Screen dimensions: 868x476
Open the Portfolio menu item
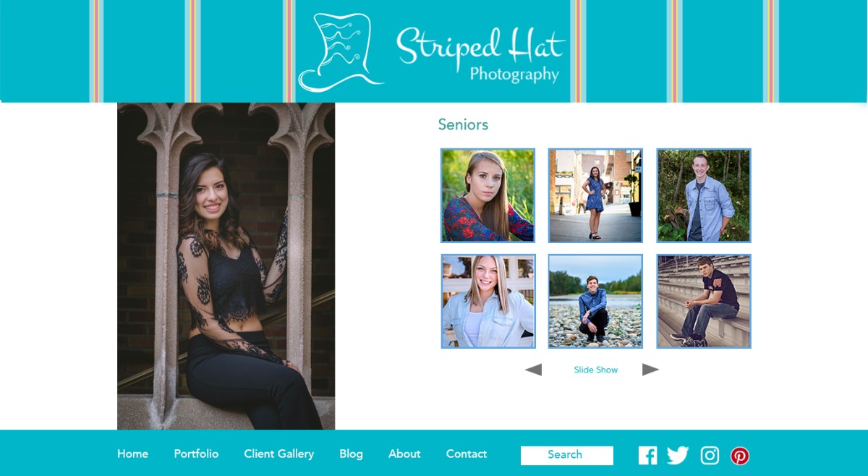[x=196, y=454]
